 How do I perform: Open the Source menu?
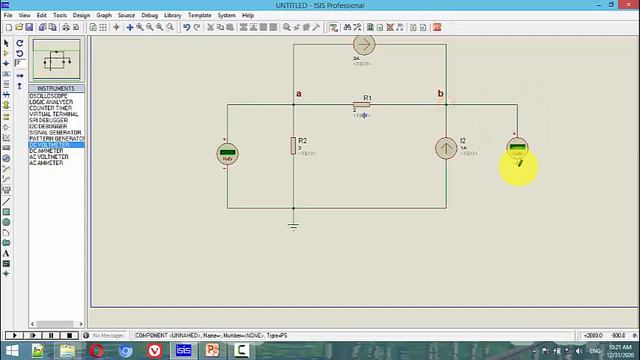pos(126,15)
